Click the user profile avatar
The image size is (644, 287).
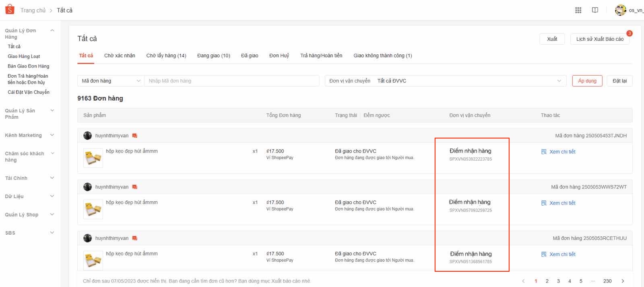[x=620, y=10]
